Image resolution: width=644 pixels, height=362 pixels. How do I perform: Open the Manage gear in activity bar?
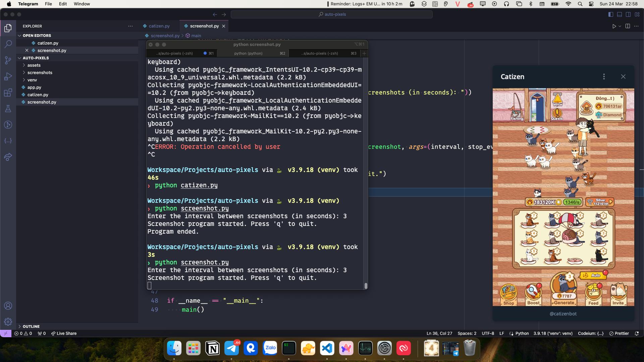tap(8, 322)
